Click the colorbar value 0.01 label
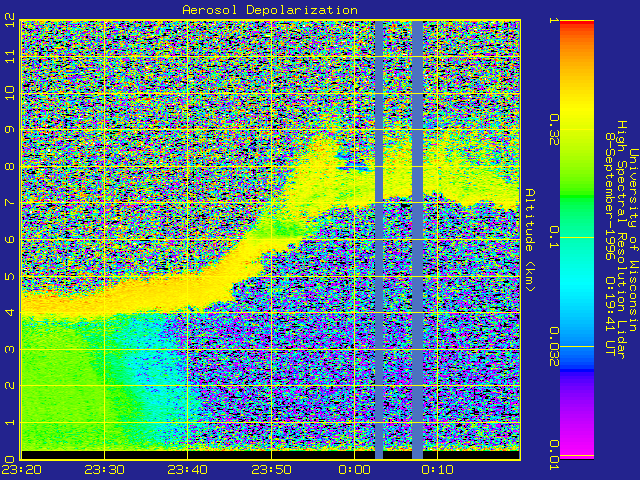This screenshot has height=480, width=640. tap(553, 455)
